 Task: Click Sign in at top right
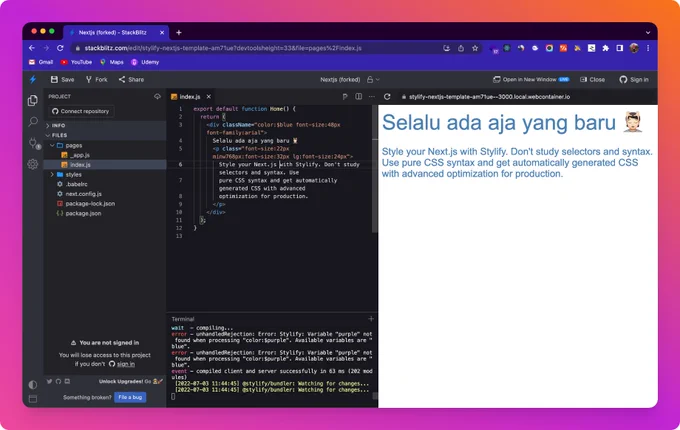point(634,79)
